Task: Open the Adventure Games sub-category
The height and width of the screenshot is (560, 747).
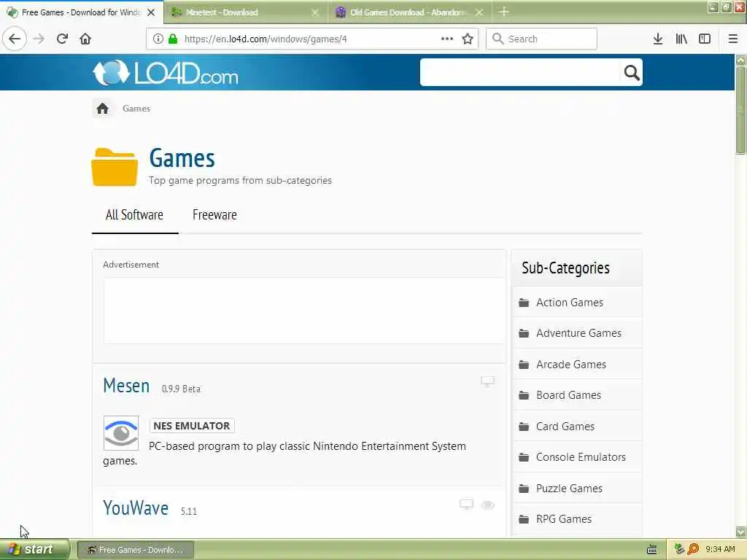Action: click(x=578, y=333)
